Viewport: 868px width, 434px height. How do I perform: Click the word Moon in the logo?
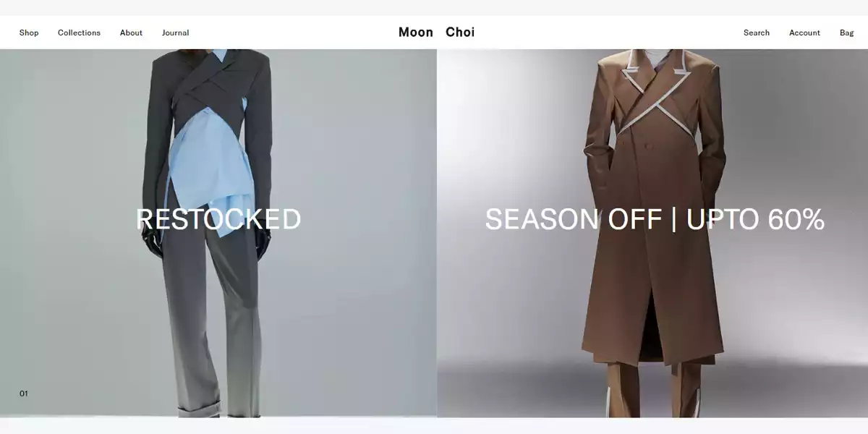tap(416, 32)
